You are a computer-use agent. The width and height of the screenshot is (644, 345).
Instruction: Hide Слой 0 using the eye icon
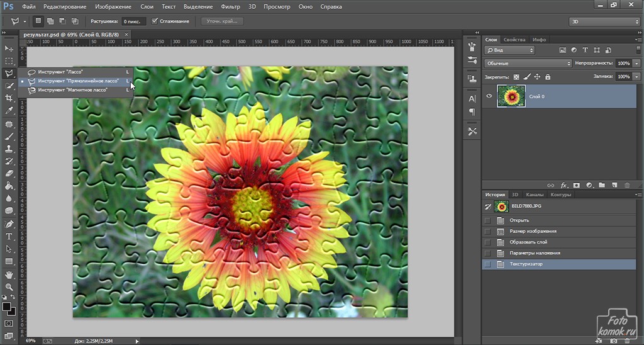[489, 96]
